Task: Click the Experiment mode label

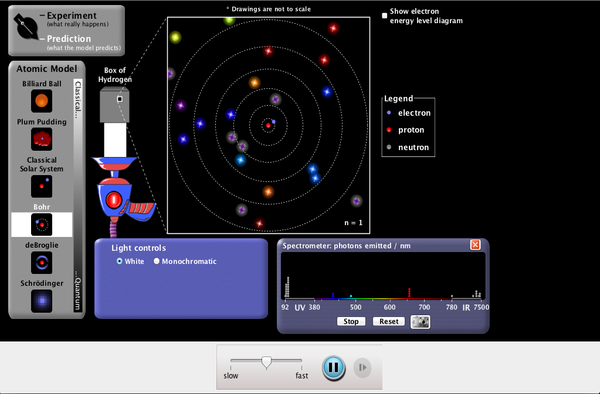Action: [72, 16]
